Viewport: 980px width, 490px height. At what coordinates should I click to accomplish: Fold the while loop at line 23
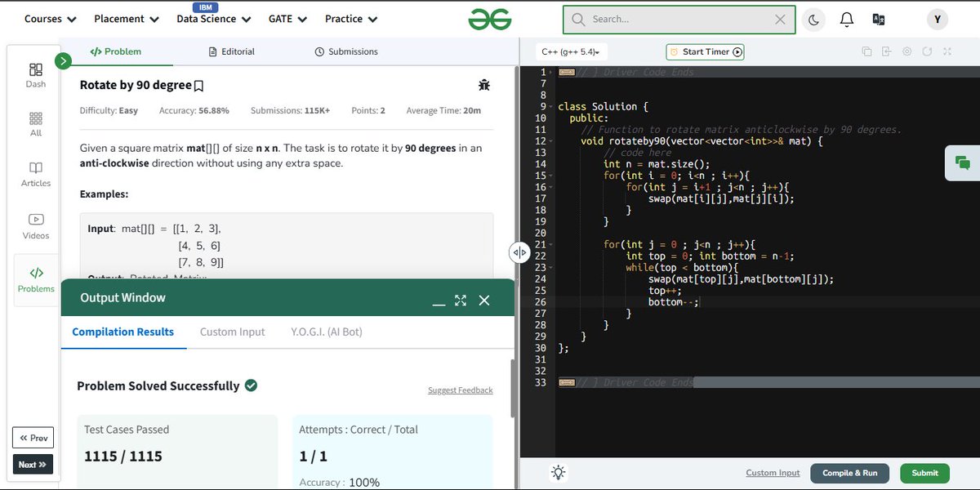(x=552, y=267)
